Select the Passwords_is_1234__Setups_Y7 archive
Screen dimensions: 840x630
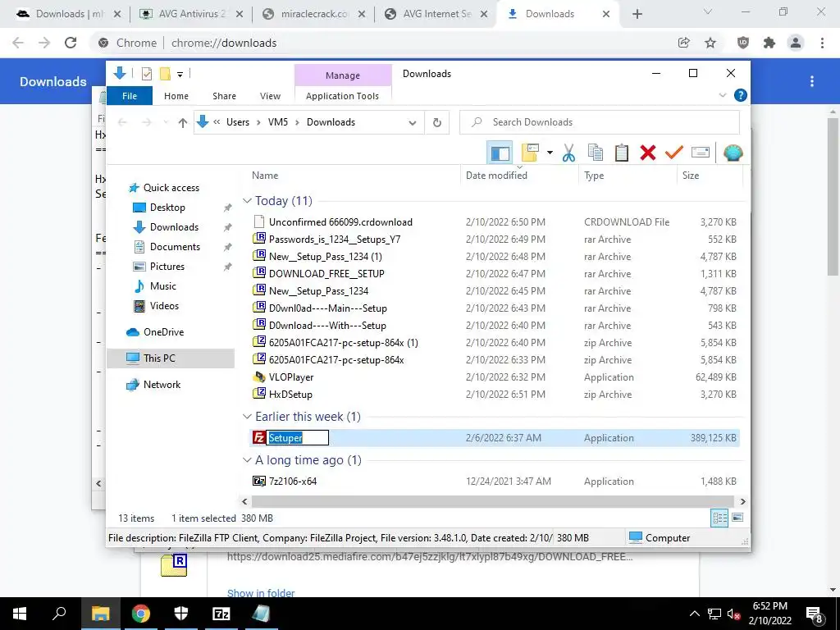[x=335, y=240]
